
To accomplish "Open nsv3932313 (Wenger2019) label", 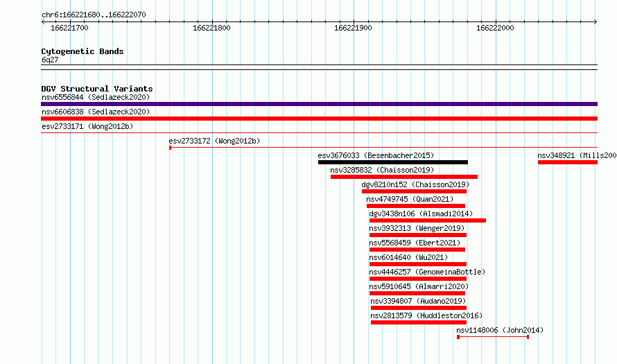I will point(417,228).
